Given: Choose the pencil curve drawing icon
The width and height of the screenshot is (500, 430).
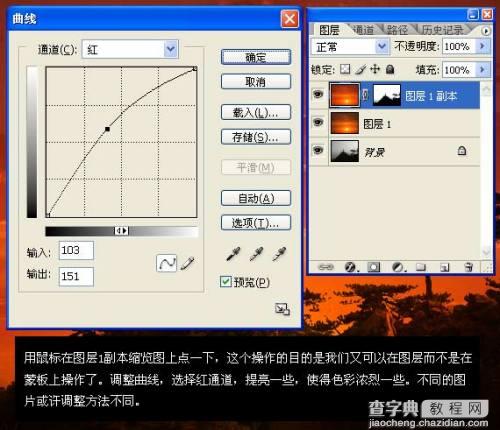Looking at the screenshot, I should click(187, 263).
